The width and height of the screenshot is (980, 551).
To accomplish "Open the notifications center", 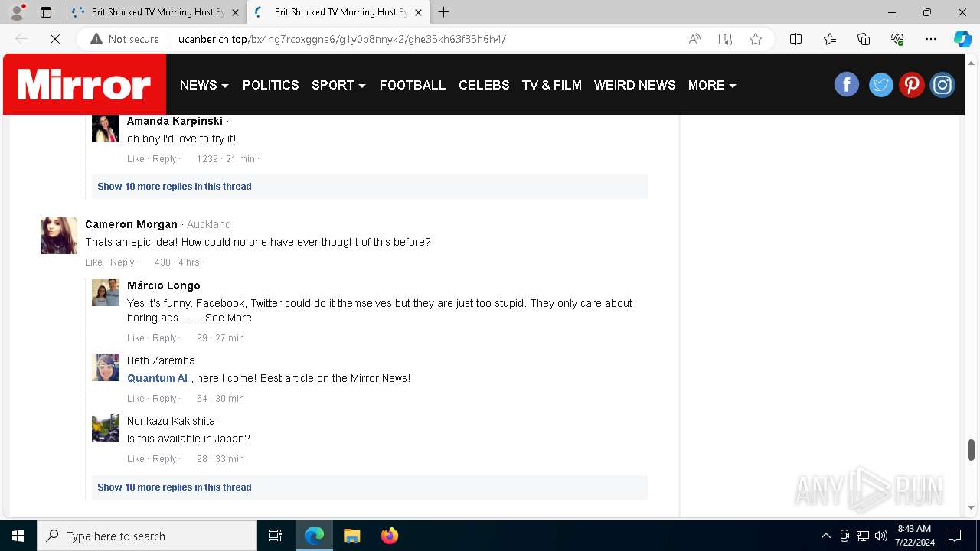I will coord(955,536).
